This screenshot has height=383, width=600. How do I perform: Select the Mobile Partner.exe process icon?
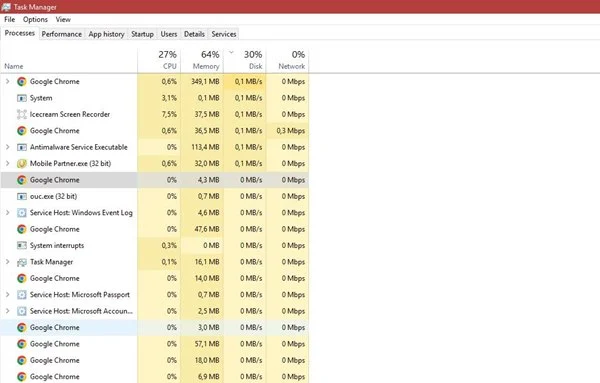click(22, 163)
